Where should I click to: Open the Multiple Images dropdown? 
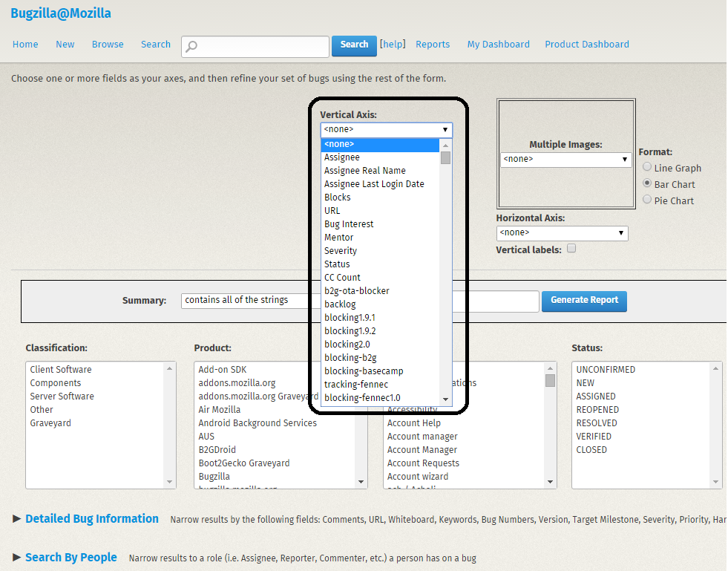click(566, 160)
